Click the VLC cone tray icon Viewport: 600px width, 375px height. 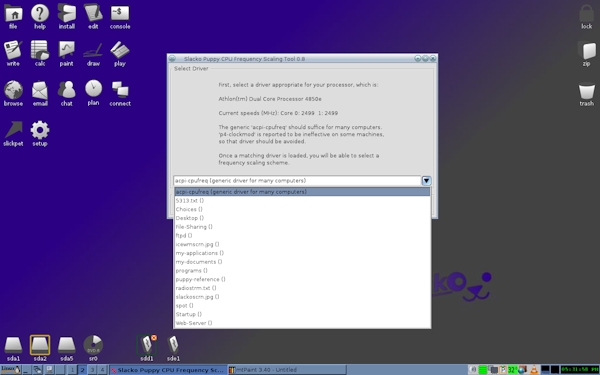[534, 370]
